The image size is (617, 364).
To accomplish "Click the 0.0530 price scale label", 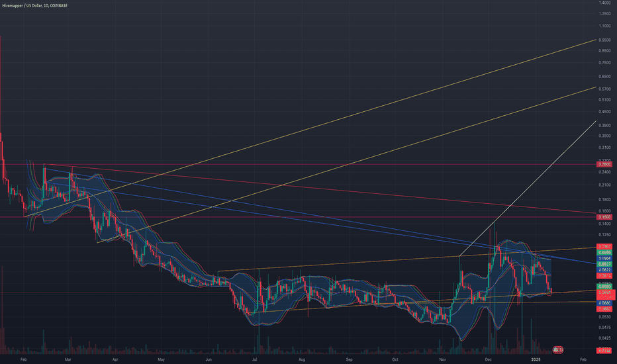I will tap(604, 317).
